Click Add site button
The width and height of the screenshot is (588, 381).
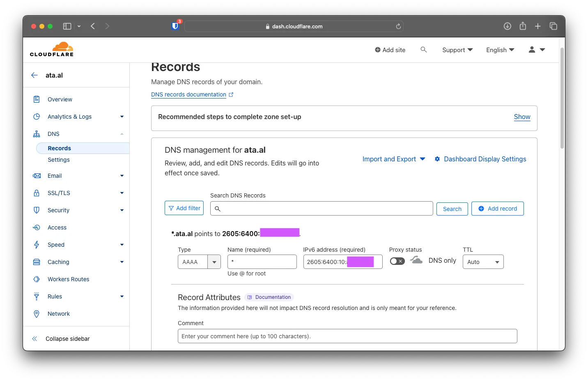point(390,50)
